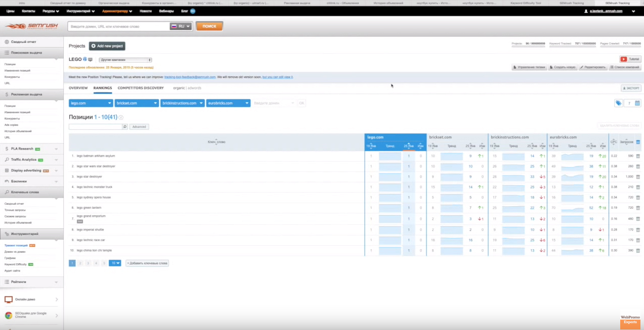Sort by the Ключ. слово column arrows
Image resolution: width=644 pixels, height=330 pixels.
[217, 142]
